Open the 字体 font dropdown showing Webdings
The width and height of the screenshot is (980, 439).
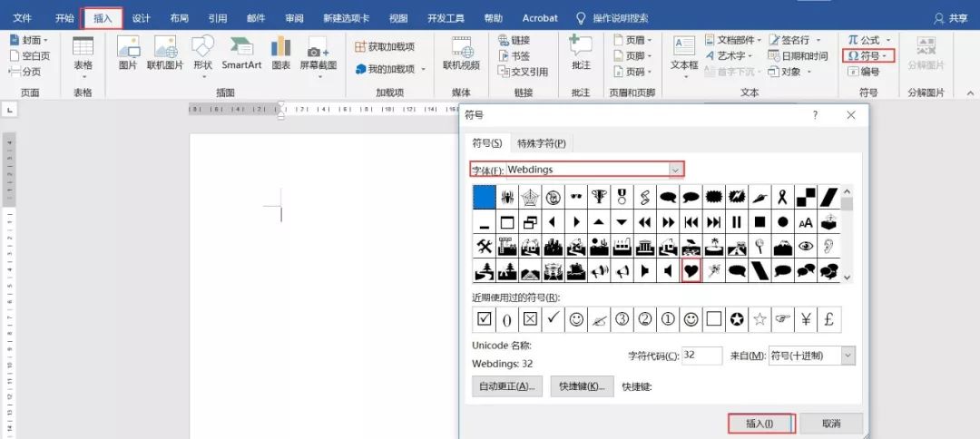point(675,170)
